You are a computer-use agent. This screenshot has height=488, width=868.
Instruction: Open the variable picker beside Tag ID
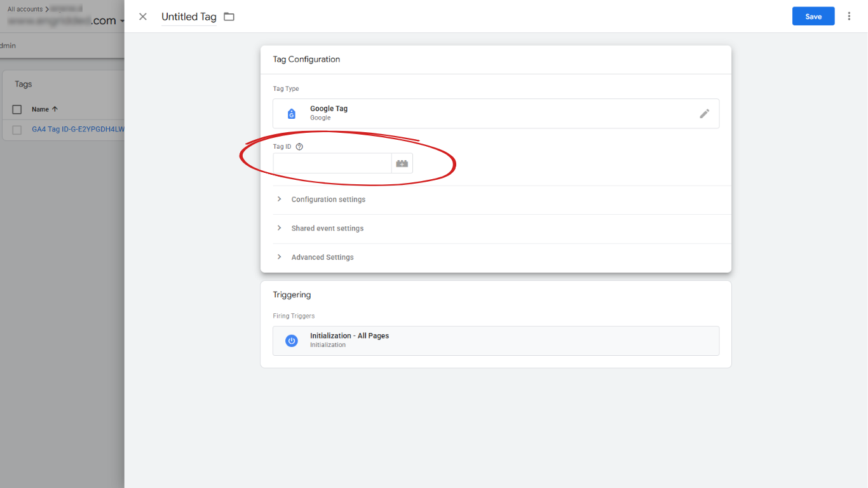tap(402, 163)
